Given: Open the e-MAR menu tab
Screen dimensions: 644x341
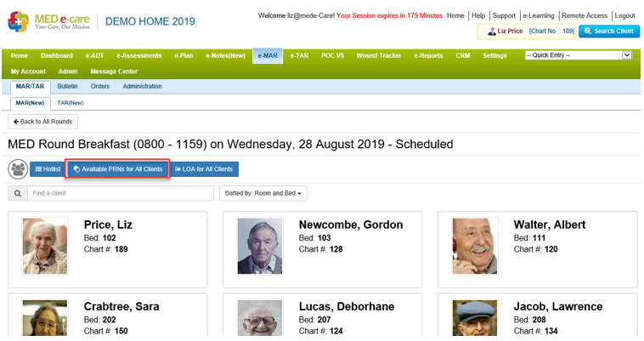Looking at the screenshot, I should coord(267,55).
